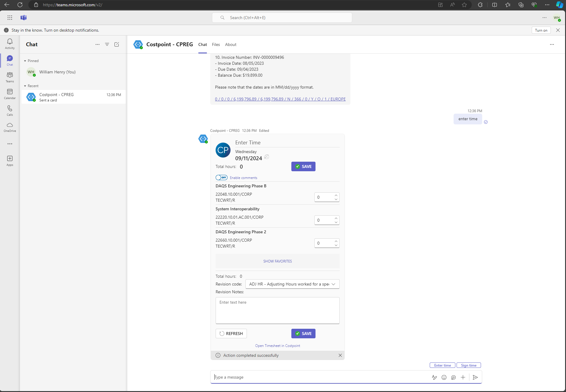566x392 pixels.
Task: Click the REFRESH button
Action: (231, 334)
